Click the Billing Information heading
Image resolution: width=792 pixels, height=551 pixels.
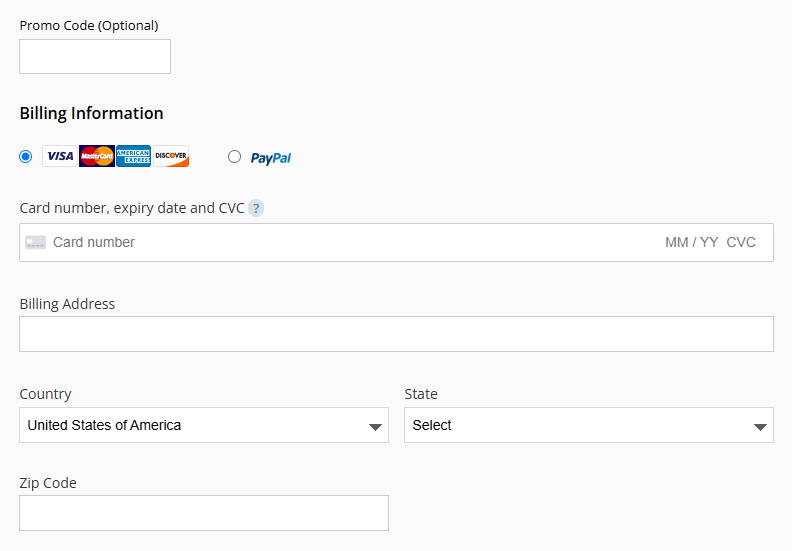point(91,114)
